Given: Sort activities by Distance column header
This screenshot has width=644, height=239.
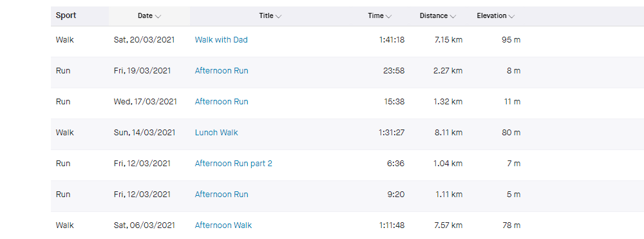Looking at the screenshot, I should (438, 16).
